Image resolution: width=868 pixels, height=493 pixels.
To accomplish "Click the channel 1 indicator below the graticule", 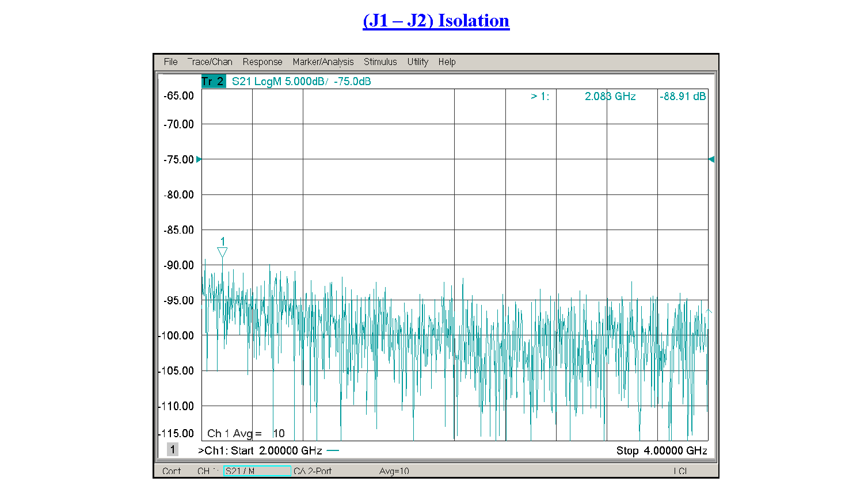I will tap(173, 449).
